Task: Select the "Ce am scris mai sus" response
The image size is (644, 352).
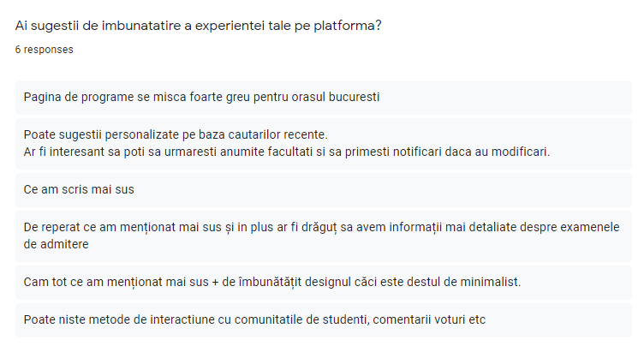Action: point(79,189)
